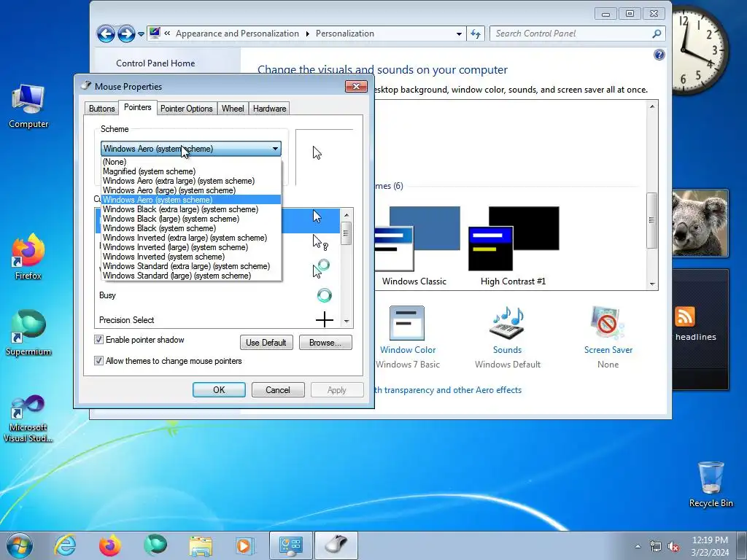Select the Supermium desktop shortcut
Viewport: 747px width, 560px height.
(x=28, y=332)
